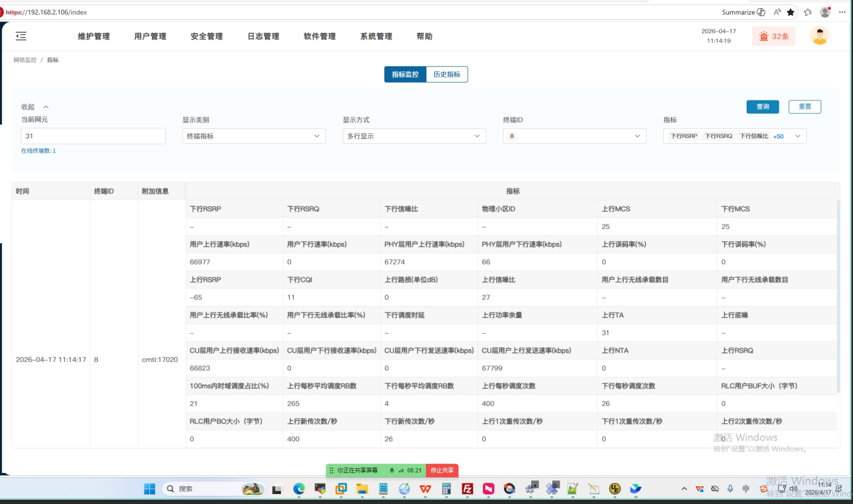
Task: Open FileZilla from the taskbar
Action: click(x=467, y=488)
